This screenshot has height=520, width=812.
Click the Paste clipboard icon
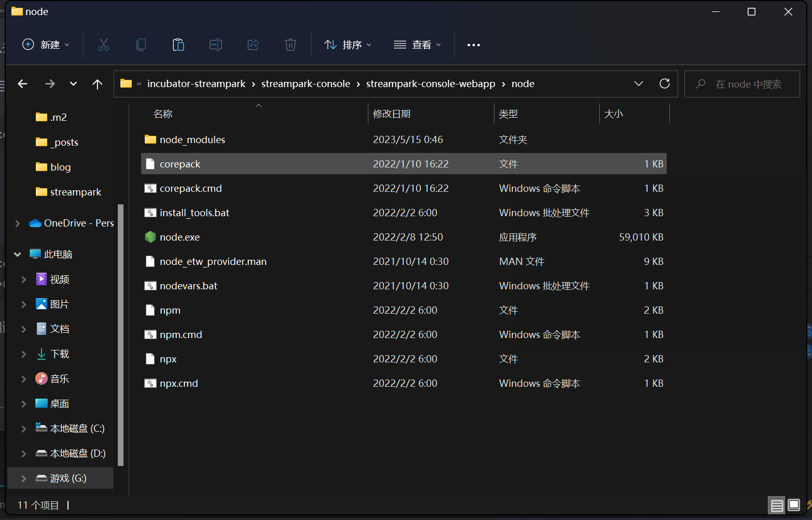click(178, 45)
